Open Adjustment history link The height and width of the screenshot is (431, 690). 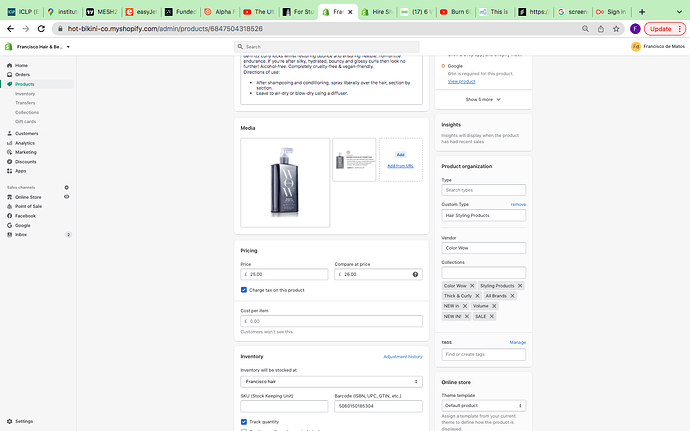[403, 357]
